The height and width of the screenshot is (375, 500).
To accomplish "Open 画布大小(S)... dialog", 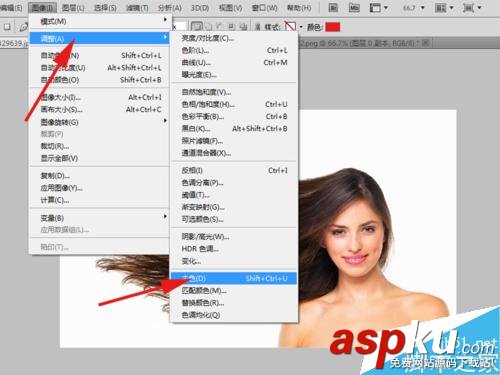I will (x=100, y=109).
